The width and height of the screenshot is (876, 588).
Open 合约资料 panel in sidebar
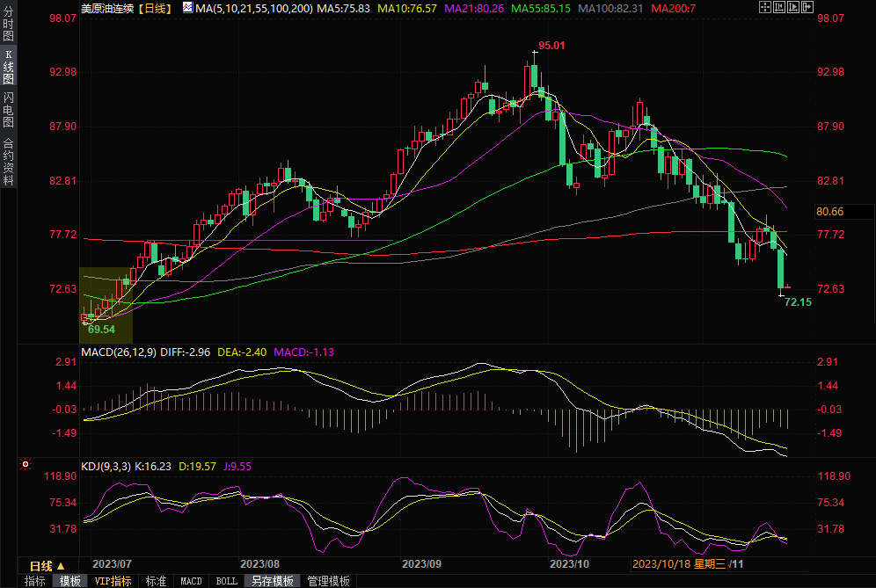8,161
